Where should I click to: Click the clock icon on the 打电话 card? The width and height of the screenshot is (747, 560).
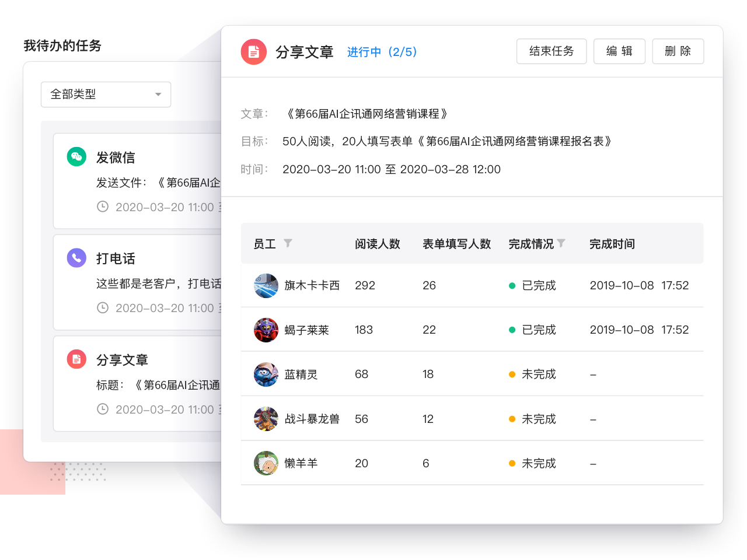pyautogui.click(x=103, y=308)
